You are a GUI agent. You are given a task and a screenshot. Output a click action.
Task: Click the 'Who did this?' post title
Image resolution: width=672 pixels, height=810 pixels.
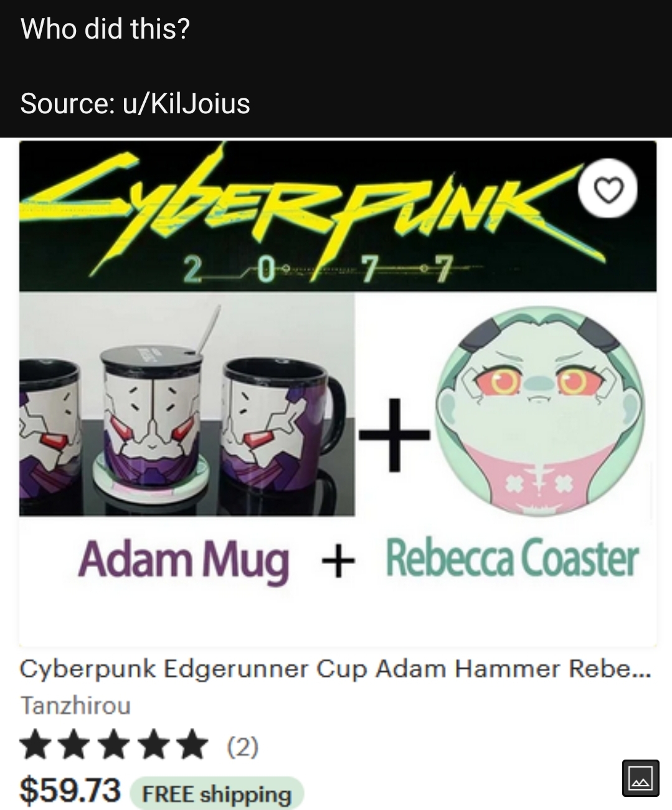pos(105,29)
